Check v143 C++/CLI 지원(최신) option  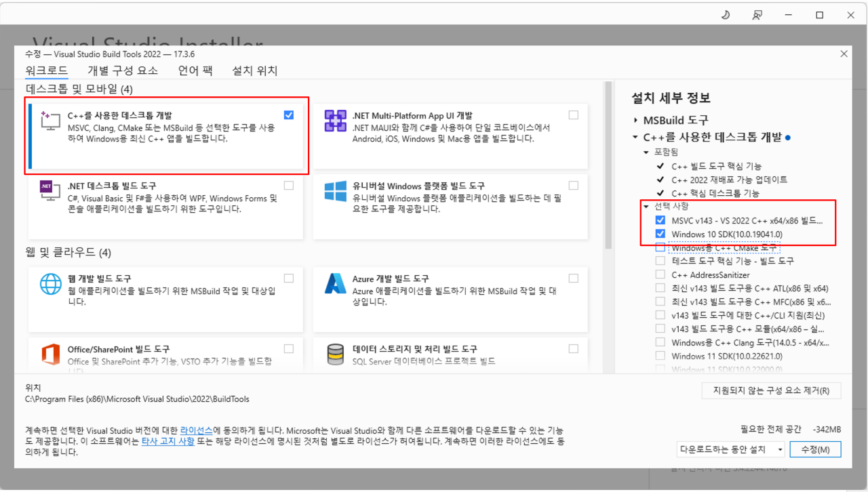pos(660,315)
